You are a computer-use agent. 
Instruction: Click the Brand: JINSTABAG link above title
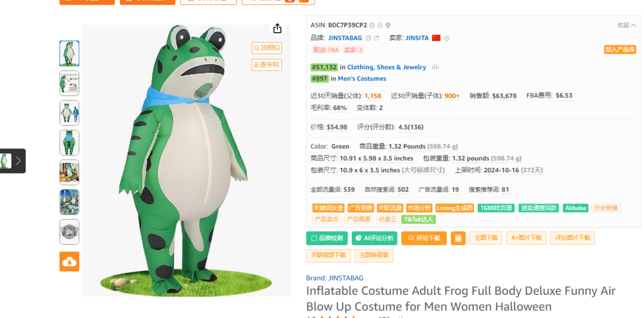pos(335,278)
